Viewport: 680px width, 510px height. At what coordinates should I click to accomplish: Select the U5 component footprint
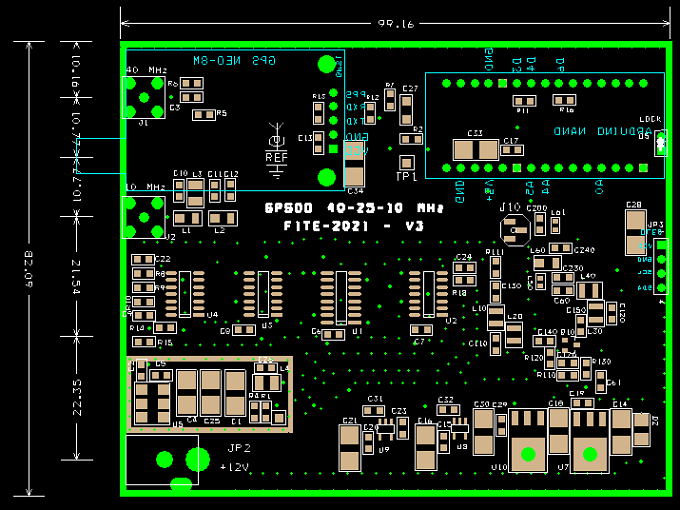pyautogui.click(x=152, y=404)
